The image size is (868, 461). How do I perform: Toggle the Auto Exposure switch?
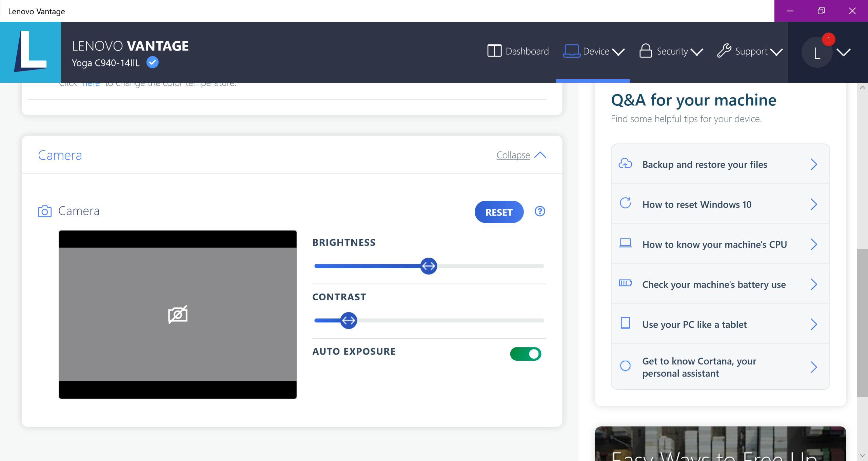pos(526,354)
